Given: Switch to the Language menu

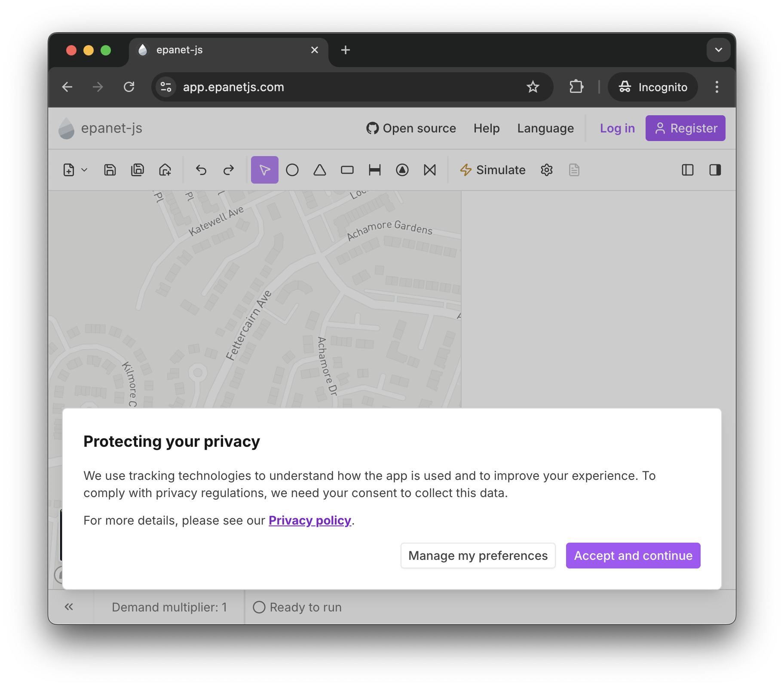Looking at the screenshot, I should pyautogui.click(x=545, y=128).
